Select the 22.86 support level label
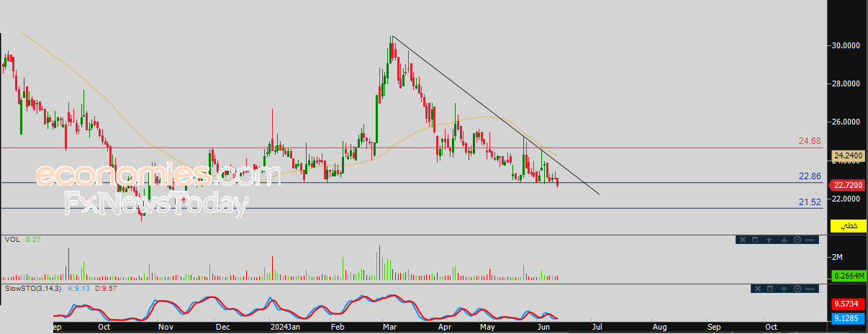The height and width of the screenshot is (334, 868). (810, 176)
